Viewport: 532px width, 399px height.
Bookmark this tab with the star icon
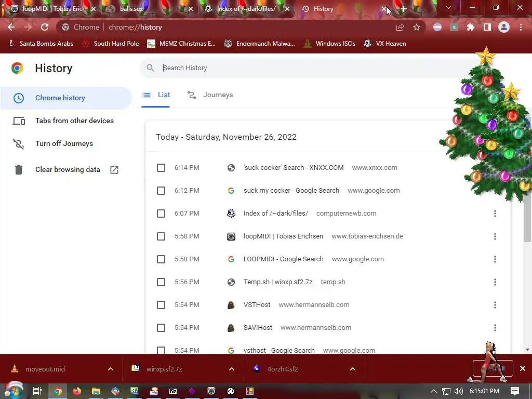pos(417,27)
